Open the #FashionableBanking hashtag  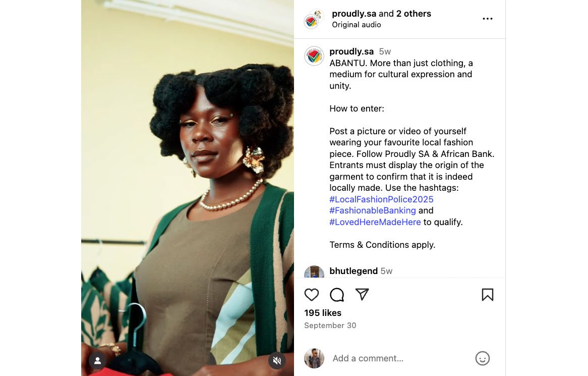(x=373, y=210)
